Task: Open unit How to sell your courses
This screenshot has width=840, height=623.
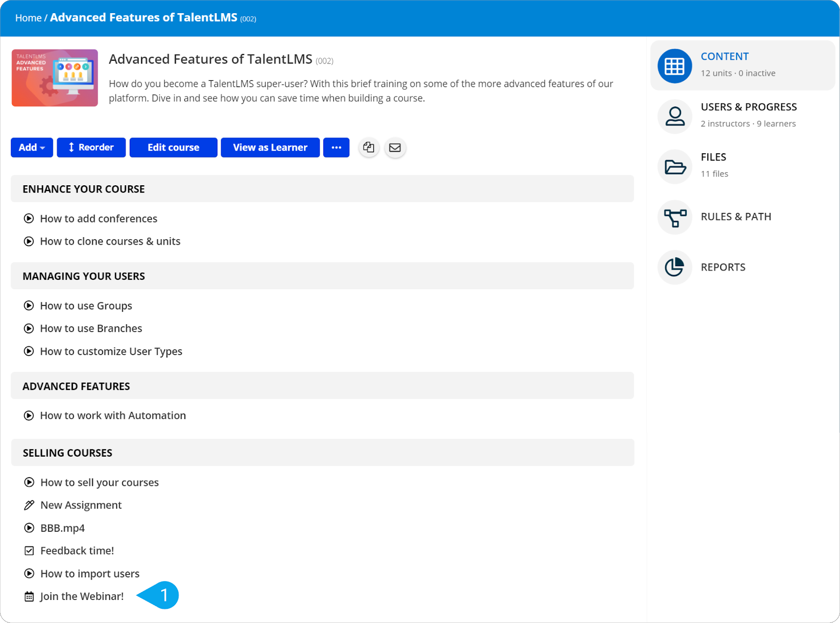Action: click(100, 482)
